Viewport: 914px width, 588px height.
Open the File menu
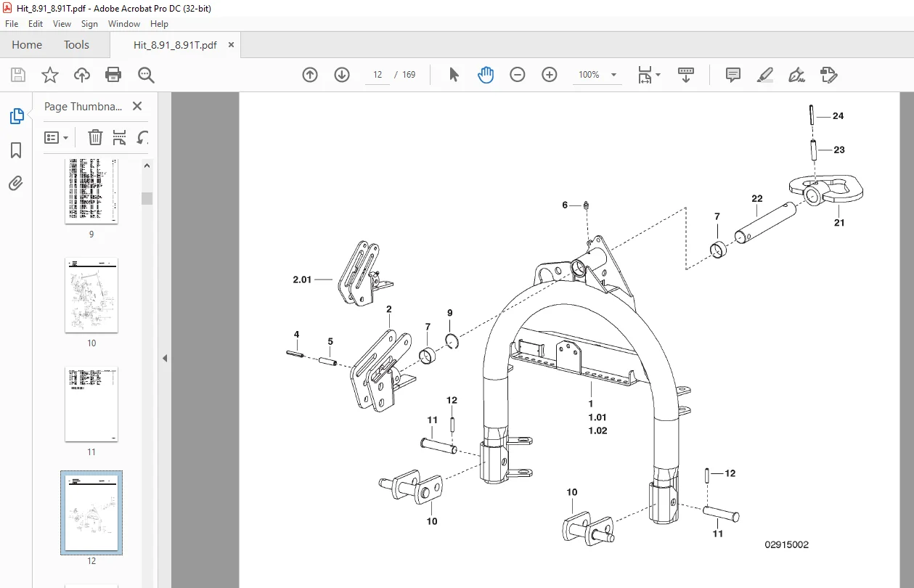(12, 24)
